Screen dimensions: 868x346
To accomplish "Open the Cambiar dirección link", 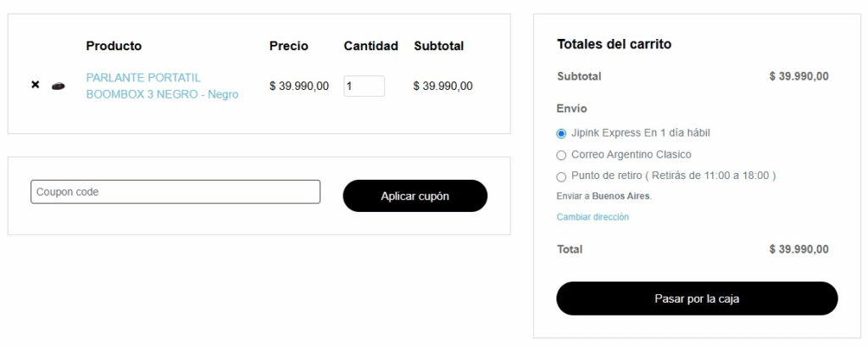I will [x=593, y=217].
